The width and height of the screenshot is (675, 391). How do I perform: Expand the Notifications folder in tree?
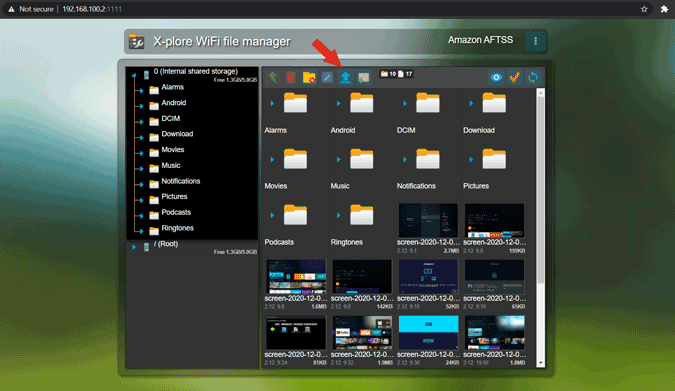(141, 184)
